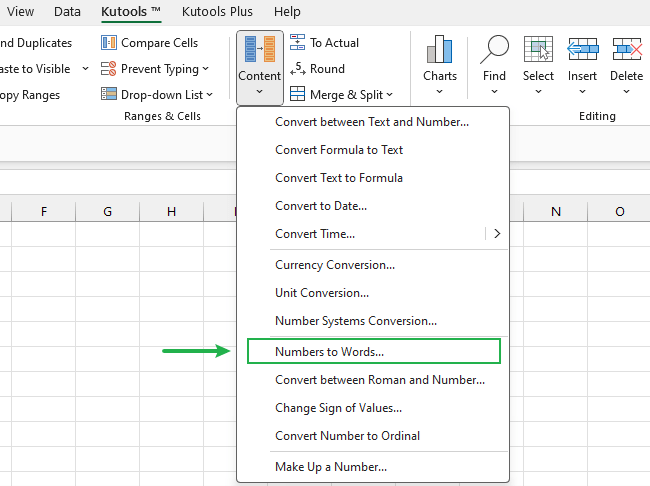Click the Charts icon

tap(439, 49)
